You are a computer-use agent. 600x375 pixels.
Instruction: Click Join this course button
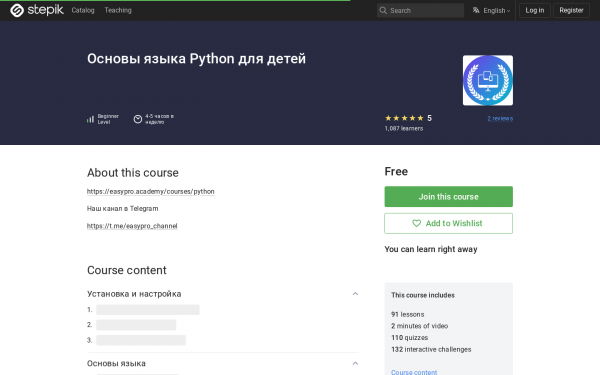(x=448, y=197)
